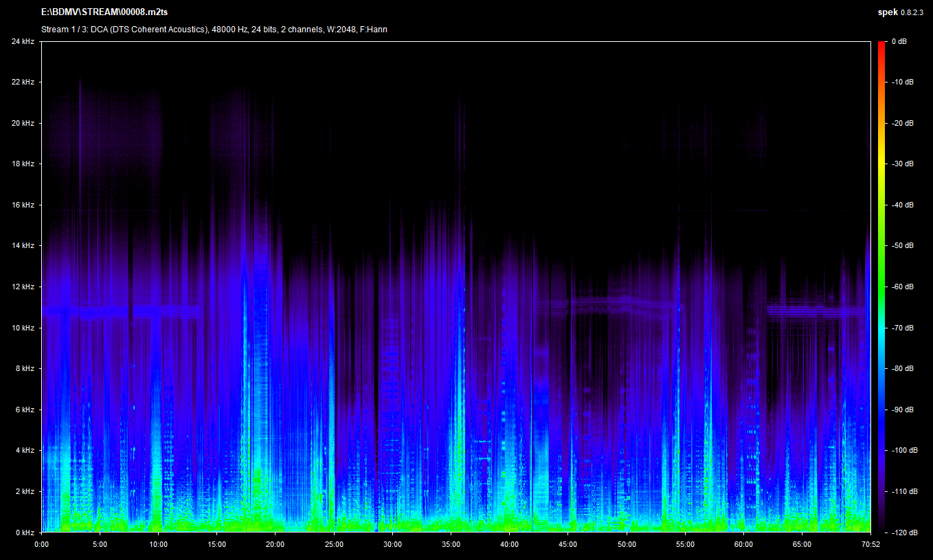933x560 pixels.
Task: Click the blue section of the color bar
Action: (x=881, y=412)
